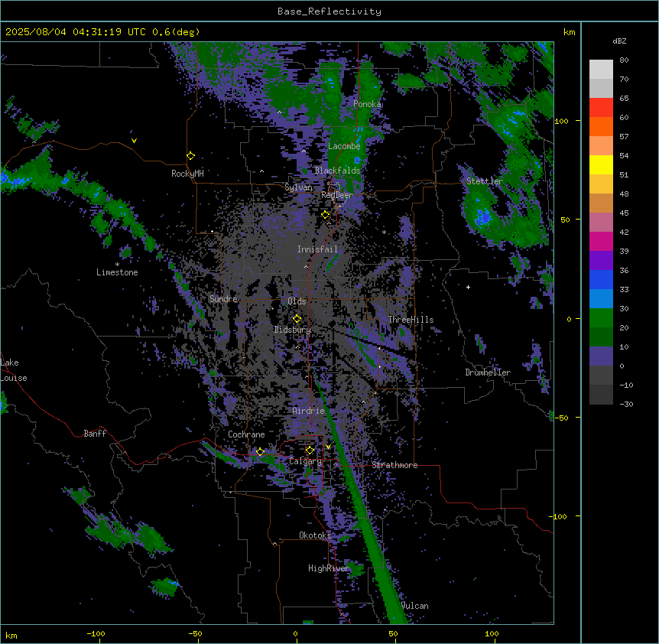The height and width of the screenshot is (644, 659).
Task: Click the asterisk marker above Limestone label
Action: point(117,264)
